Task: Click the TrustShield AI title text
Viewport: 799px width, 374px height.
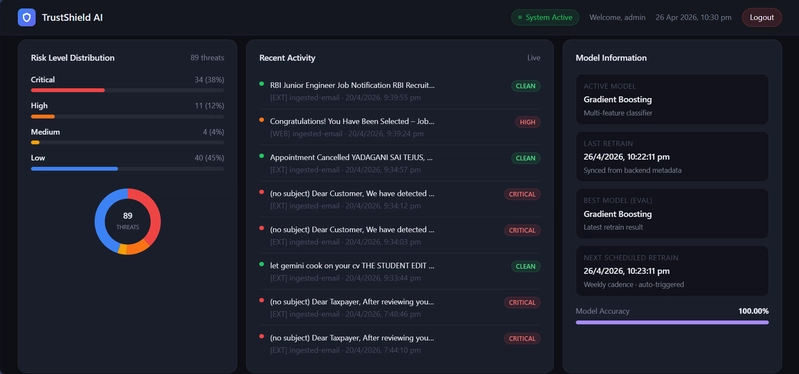Action: coord(72,17)
